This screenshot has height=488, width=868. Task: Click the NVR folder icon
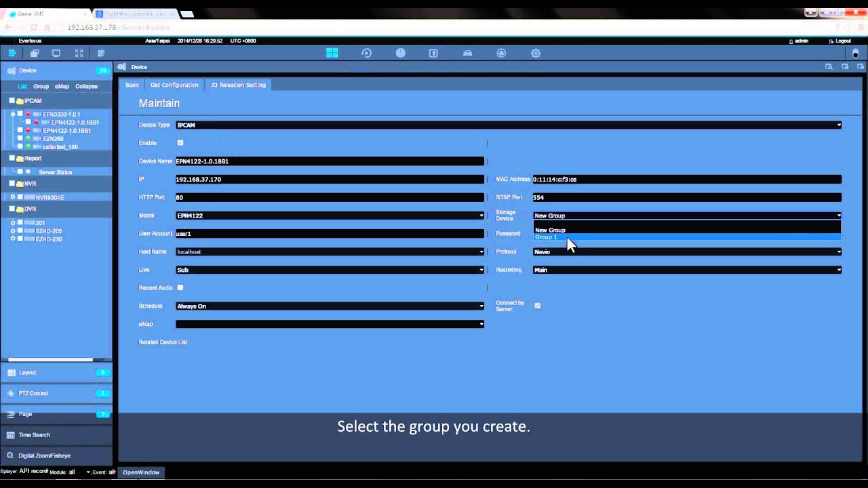[x=20, y=184]
